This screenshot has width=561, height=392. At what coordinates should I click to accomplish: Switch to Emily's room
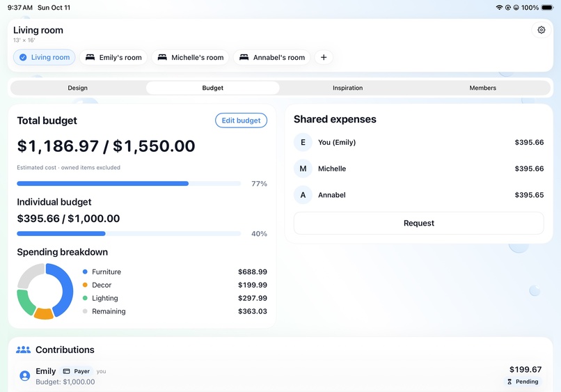click(x=113, y=57)
